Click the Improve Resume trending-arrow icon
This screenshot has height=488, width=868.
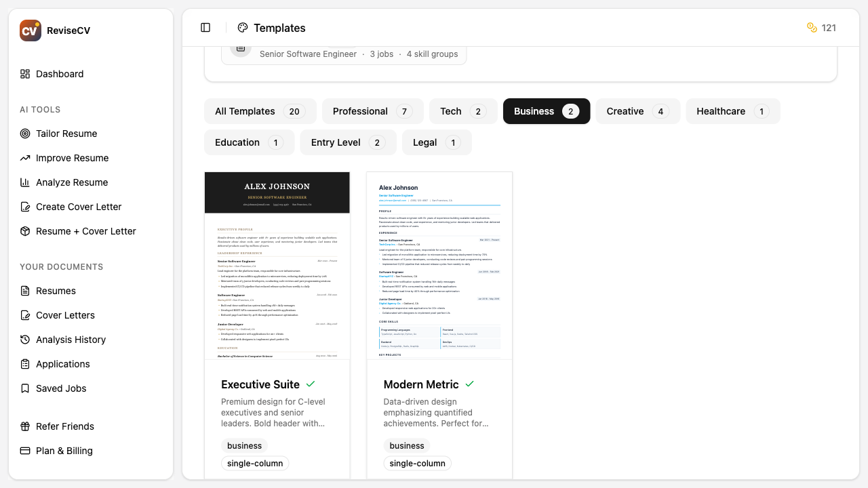coord(24,158)
